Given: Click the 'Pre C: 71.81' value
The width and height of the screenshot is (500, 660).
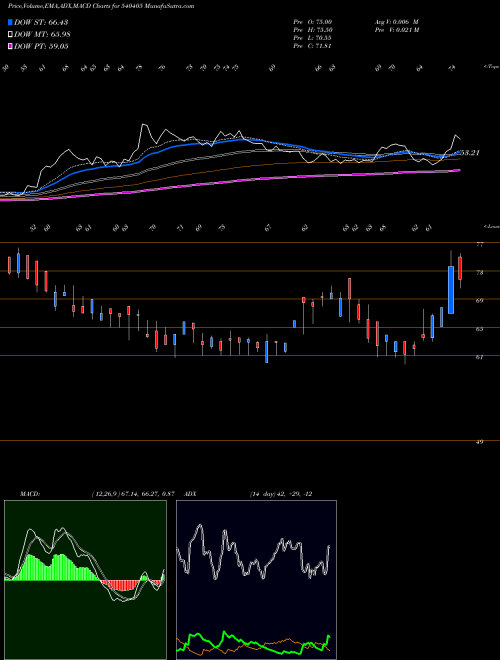Looking at the screenshot, I should tap(313, 46).
